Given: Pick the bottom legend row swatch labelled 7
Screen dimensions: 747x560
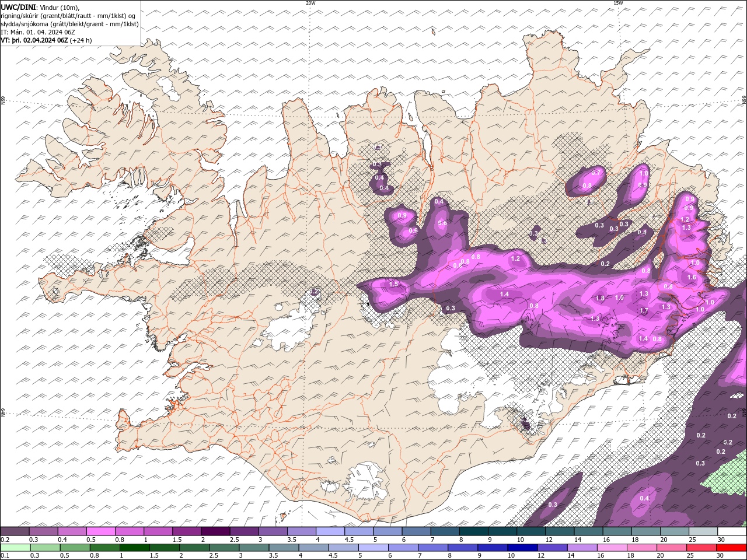Looking at the screenshot, I should point(432,548).
